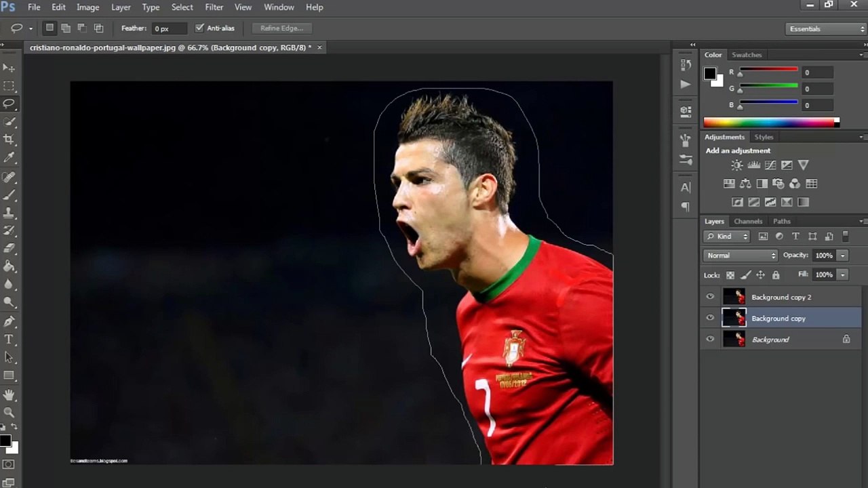Click the Feather value input field
The height and width of the screenshot is (488, 868).
pos(169,28)
